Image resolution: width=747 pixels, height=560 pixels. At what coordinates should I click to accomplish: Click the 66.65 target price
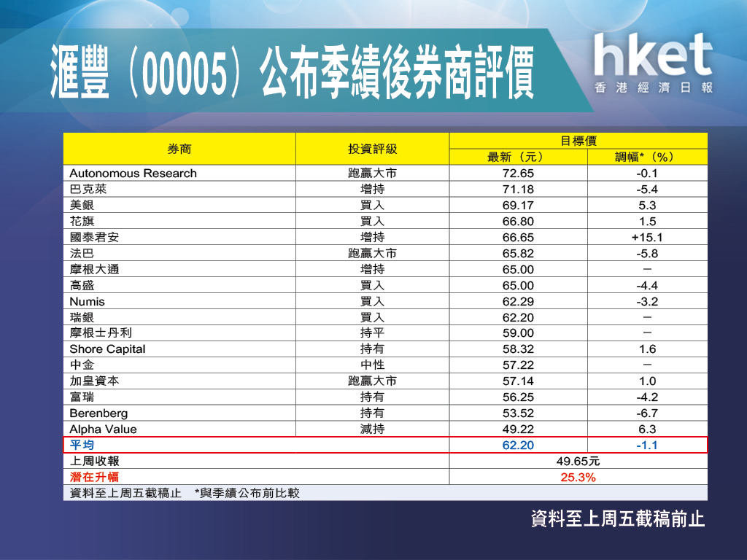(518, 237)
